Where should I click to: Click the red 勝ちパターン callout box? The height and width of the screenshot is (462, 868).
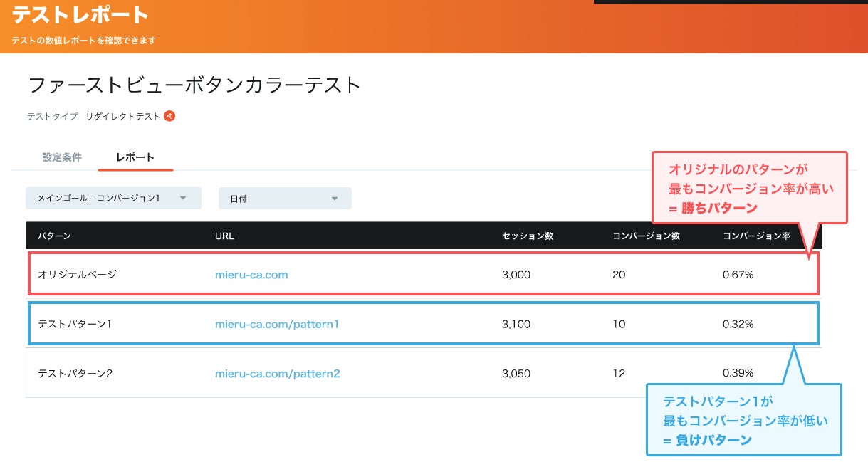(x=750, y=189)
